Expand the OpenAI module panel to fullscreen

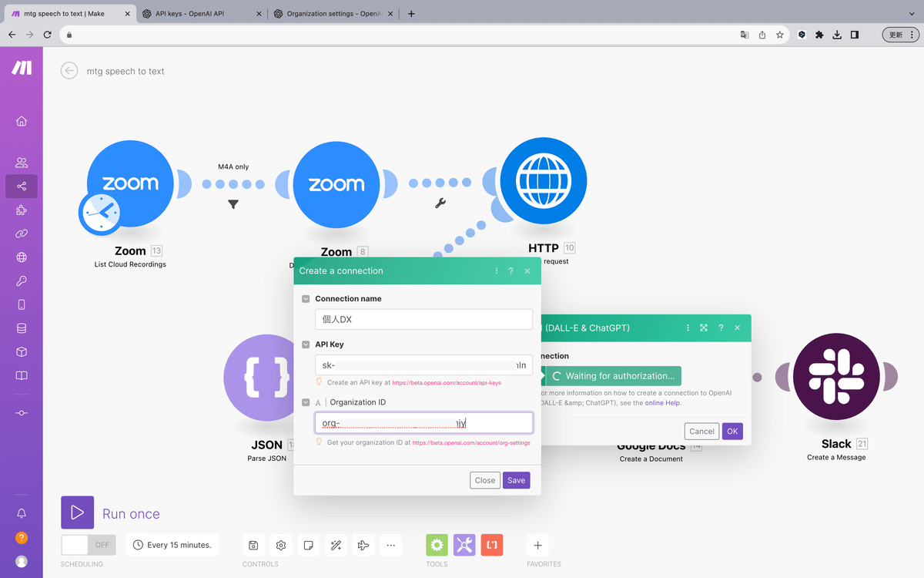pos(704,328)
